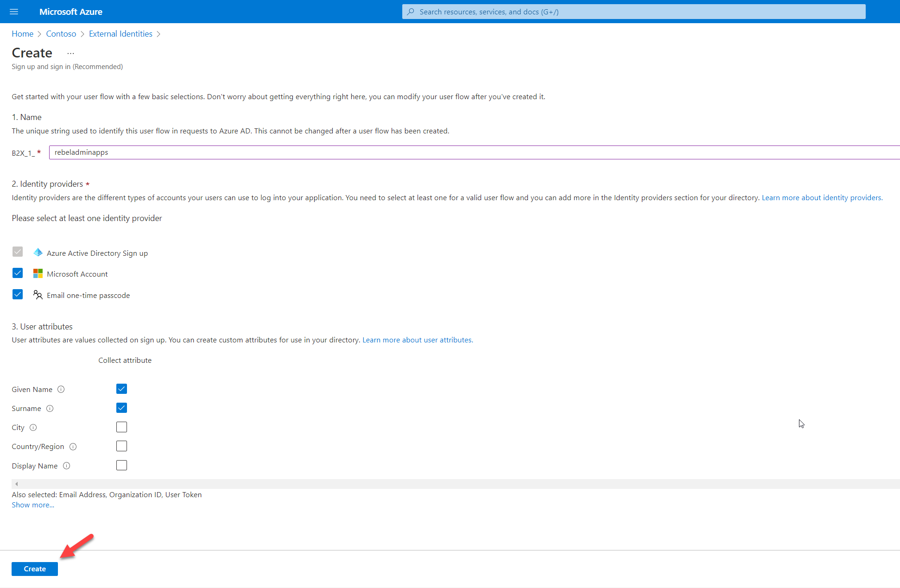900x588 pixels.
Task: Click the Microsoft Account logo icon
Action: 38,274
